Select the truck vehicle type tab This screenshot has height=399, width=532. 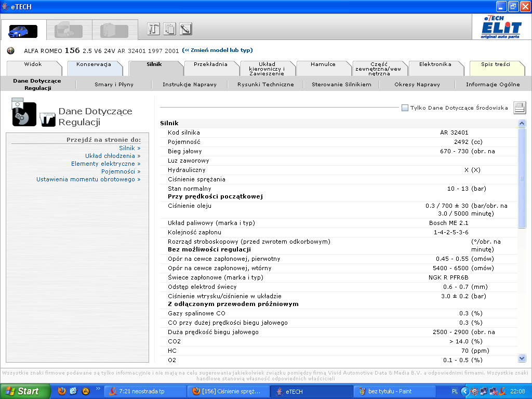click(69, 31)
